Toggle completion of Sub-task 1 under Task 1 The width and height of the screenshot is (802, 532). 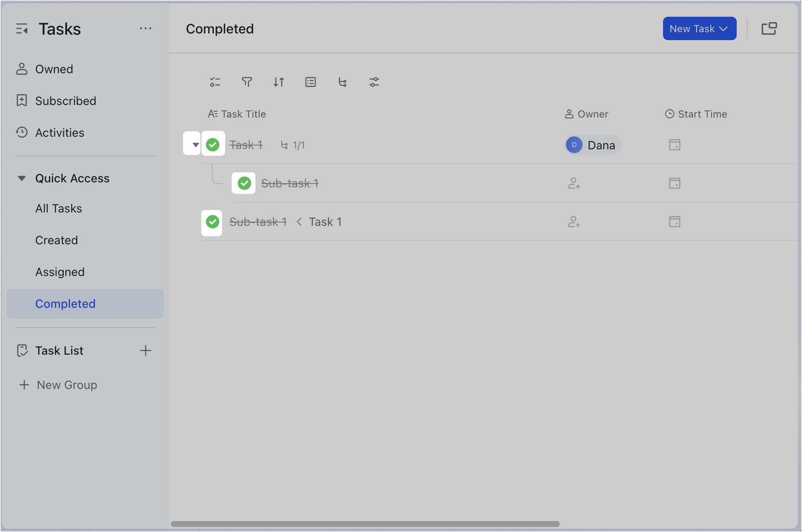pos(243,183)
